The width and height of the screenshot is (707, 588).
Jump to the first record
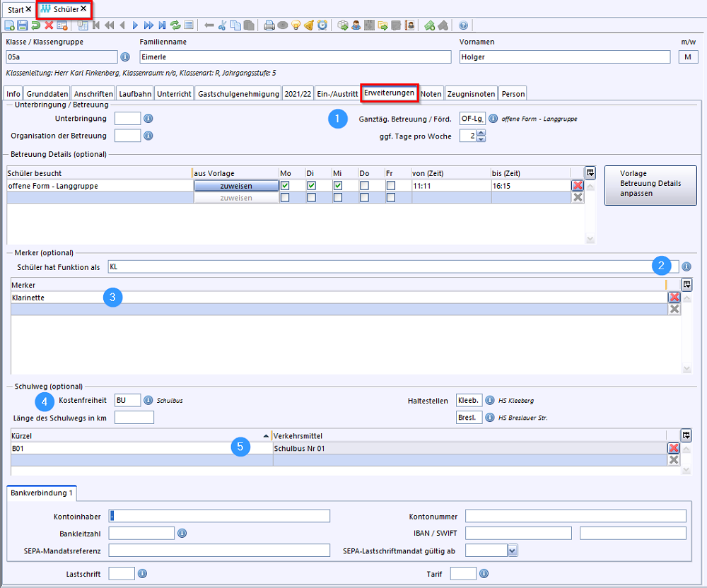96,25
